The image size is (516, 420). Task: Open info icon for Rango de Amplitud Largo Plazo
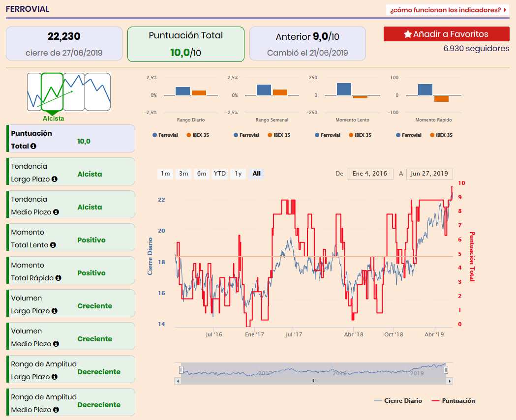55,377
